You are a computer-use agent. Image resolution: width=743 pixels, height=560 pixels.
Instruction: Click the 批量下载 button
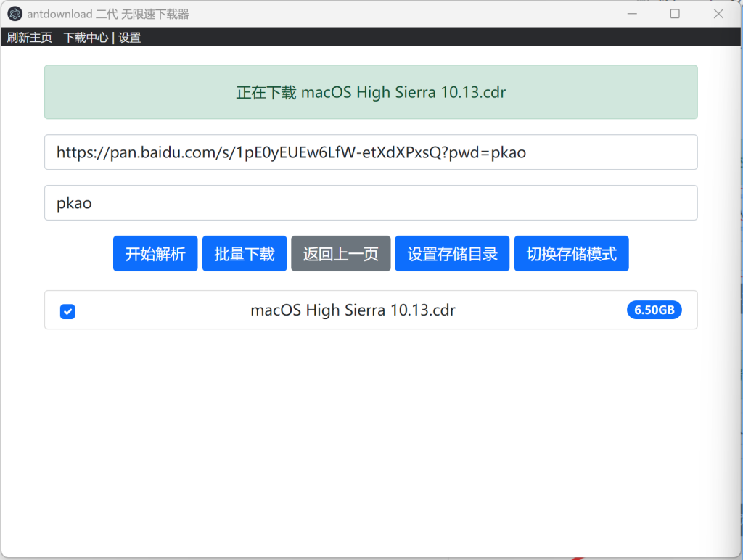click(x=245, y=253)
